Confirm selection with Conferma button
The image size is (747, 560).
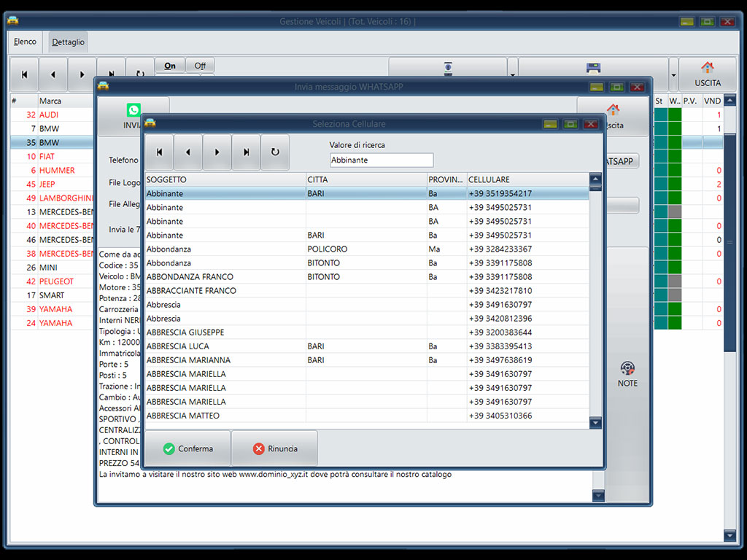(187, 448)
